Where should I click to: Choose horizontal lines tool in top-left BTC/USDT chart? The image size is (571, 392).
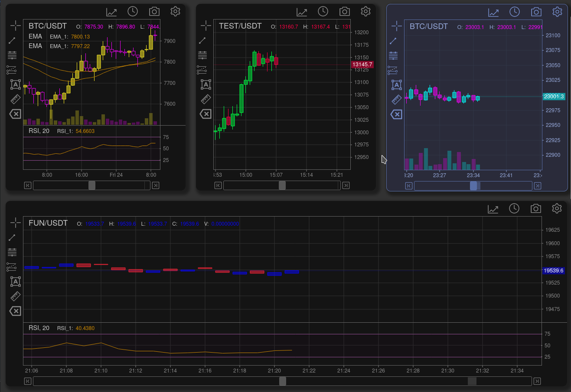click(x=12, y=55)
